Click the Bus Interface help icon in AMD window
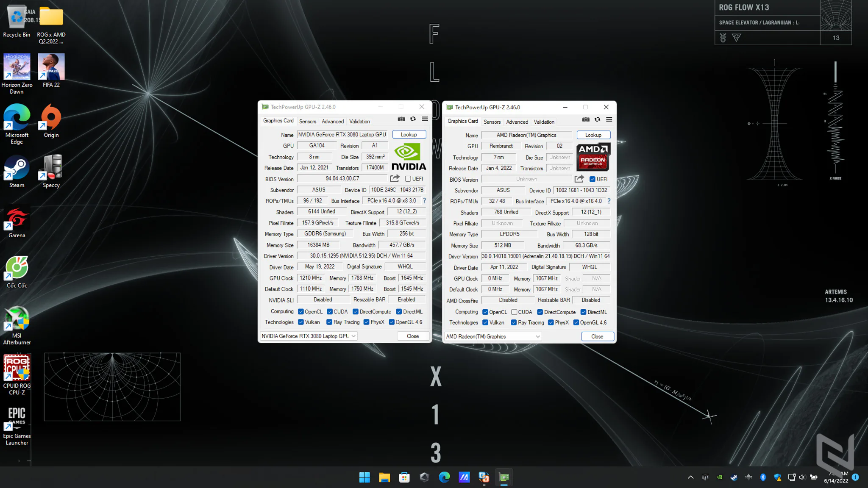This screenshot has width=868, height=488. (x=609, y=201)
